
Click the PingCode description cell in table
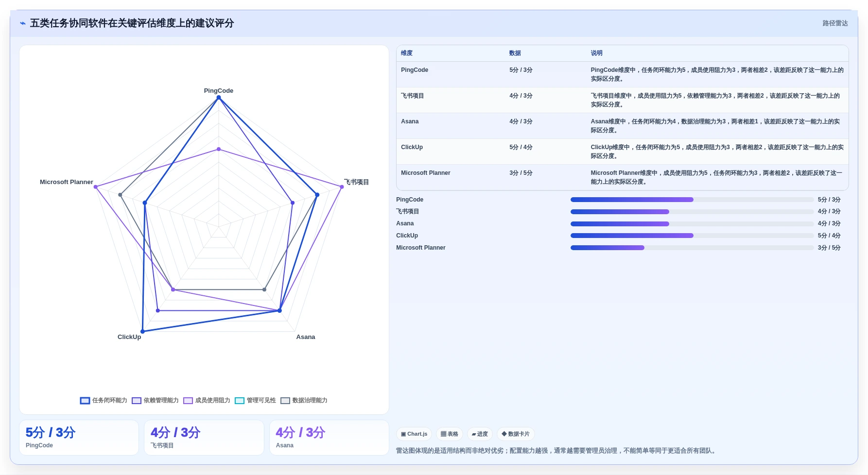[717, 74]
